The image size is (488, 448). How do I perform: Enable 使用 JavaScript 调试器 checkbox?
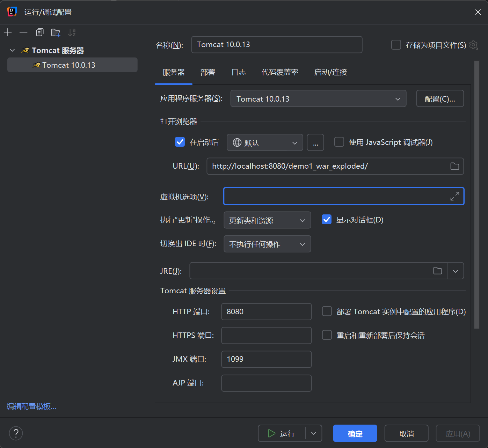pyautogui.click(x=339, y=142)
